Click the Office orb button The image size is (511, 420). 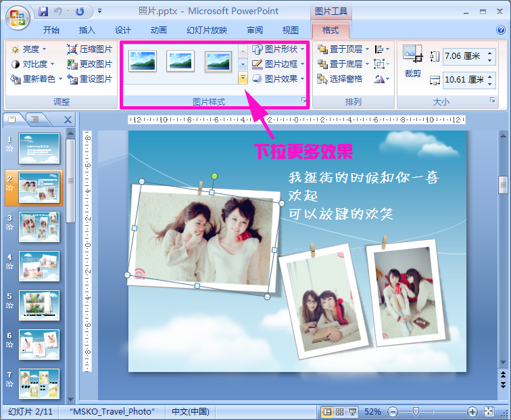click(18, 18)
